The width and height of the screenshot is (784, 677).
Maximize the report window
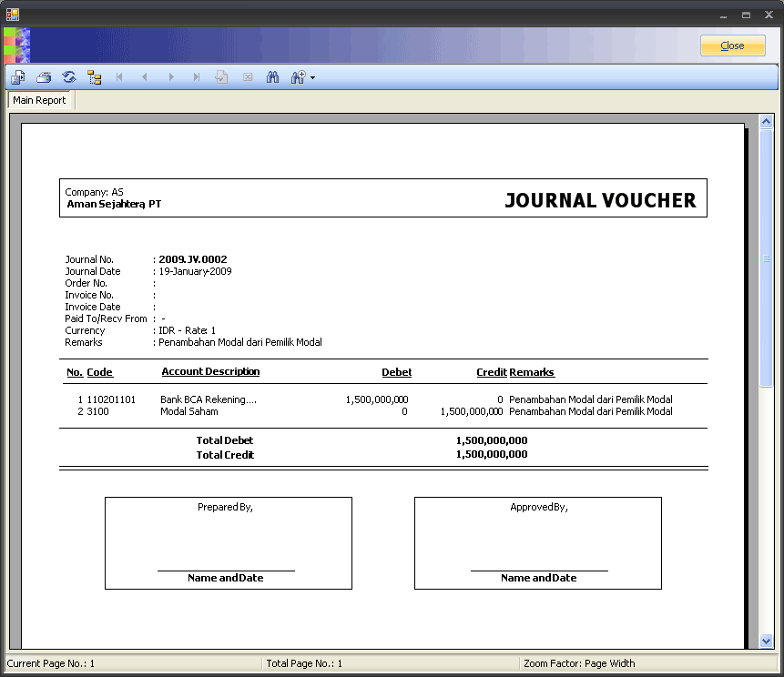[746, 15]
